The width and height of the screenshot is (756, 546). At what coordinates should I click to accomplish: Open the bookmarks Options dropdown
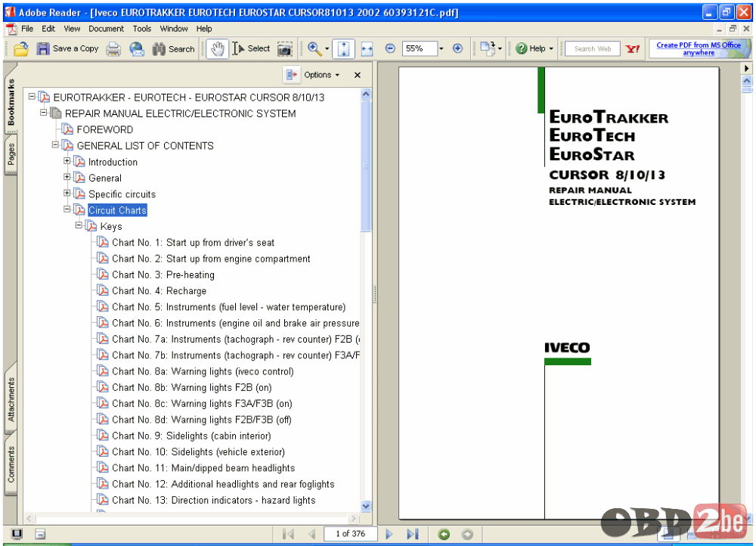pos(321,75)
